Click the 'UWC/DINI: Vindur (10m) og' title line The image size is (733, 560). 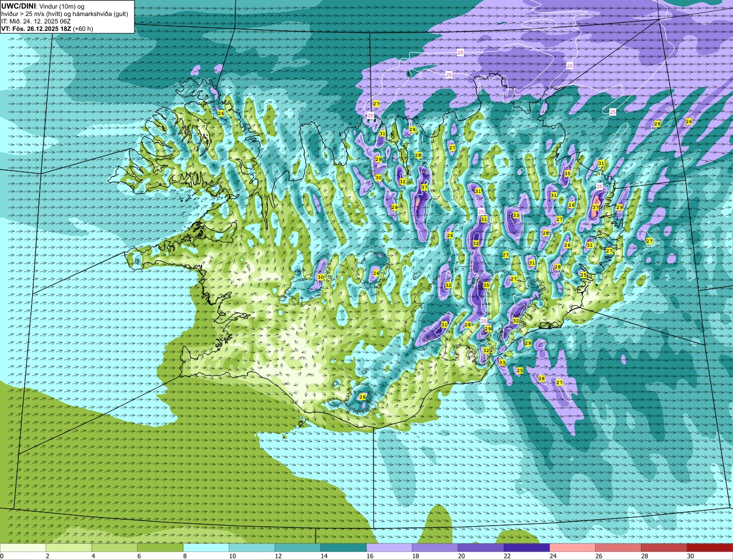(43, 6)
